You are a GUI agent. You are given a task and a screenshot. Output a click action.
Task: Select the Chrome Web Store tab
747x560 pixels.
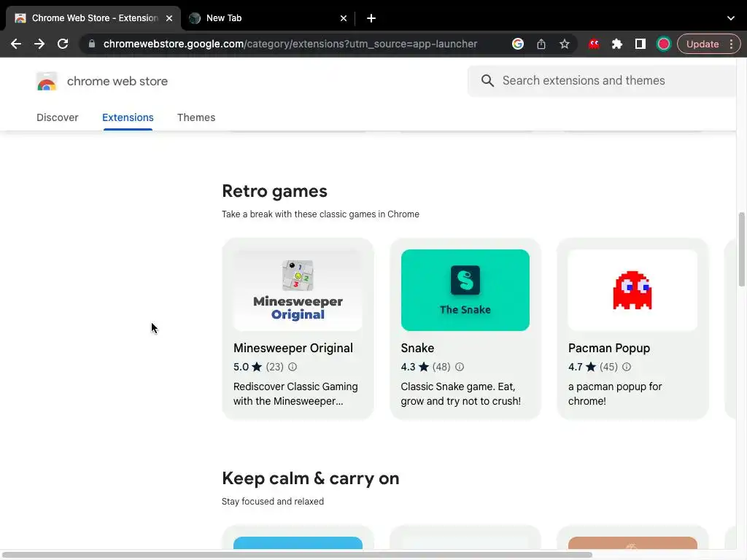pos(94,18)
